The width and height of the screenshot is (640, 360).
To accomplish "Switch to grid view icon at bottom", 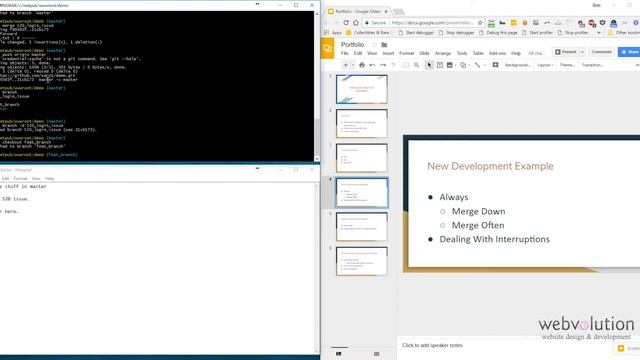I will pyautogui.click(x=376, y=354).
